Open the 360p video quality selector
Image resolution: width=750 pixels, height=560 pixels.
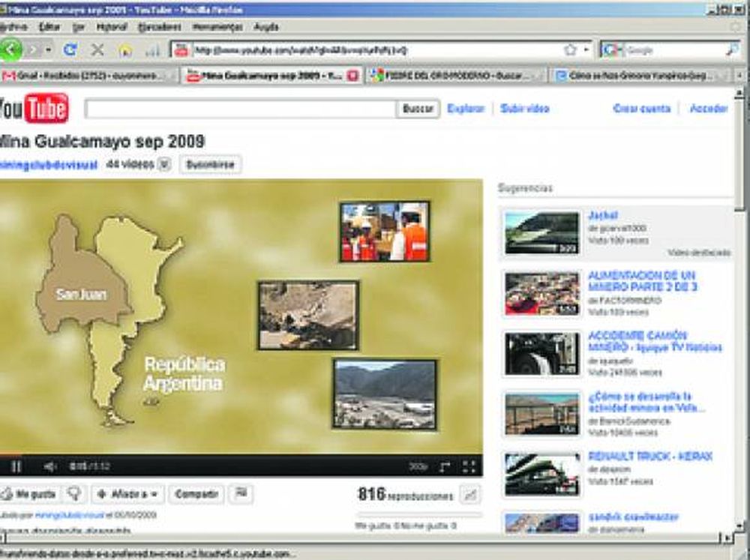coord(418,466)
